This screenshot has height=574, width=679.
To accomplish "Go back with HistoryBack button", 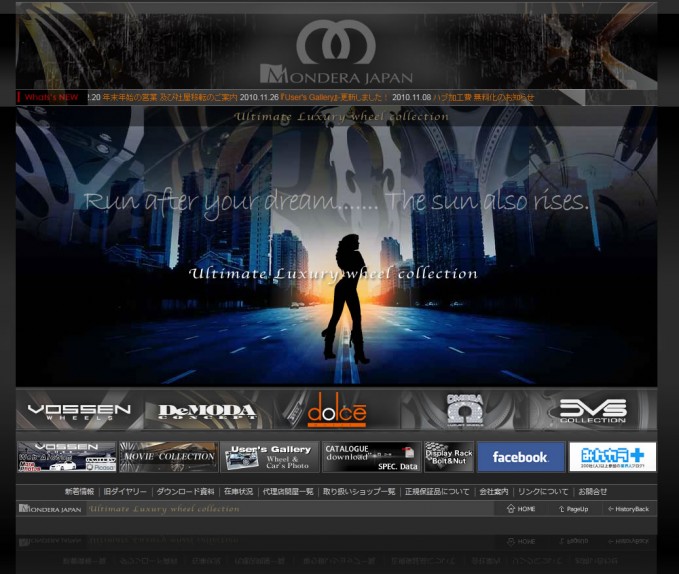I will 628,509.
